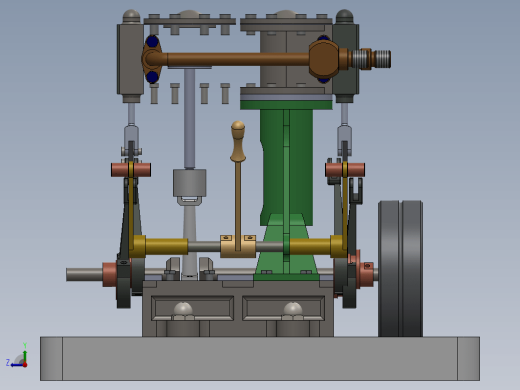Click the coordinate triad origin
This screenshot has height=390, width=520.
click(x=25, y=365)
